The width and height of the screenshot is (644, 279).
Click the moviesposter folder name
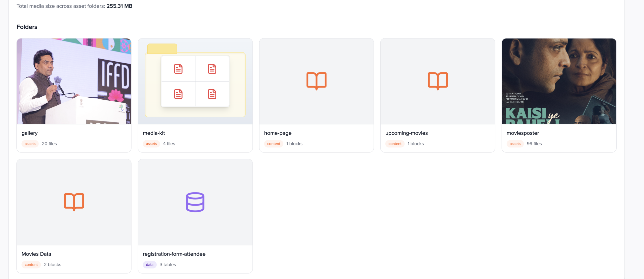(x=522, y=133)
